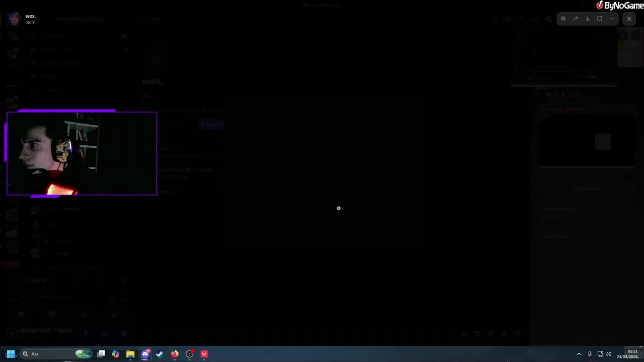Viewport: 644px width, 362px height.
Task: Switch to Discord on the taskbar
Action: [x=145, y=354]
